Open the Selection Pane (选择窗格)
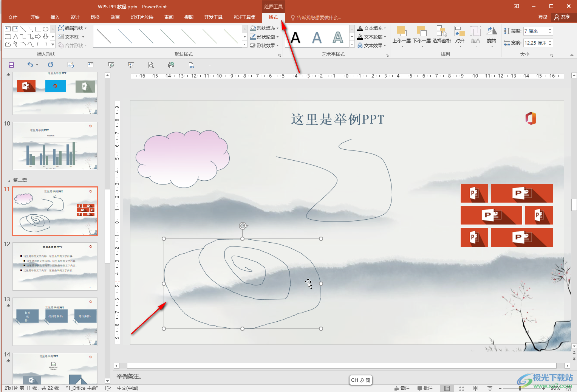This screenshot has width=577, height=392. coord(441,34)
